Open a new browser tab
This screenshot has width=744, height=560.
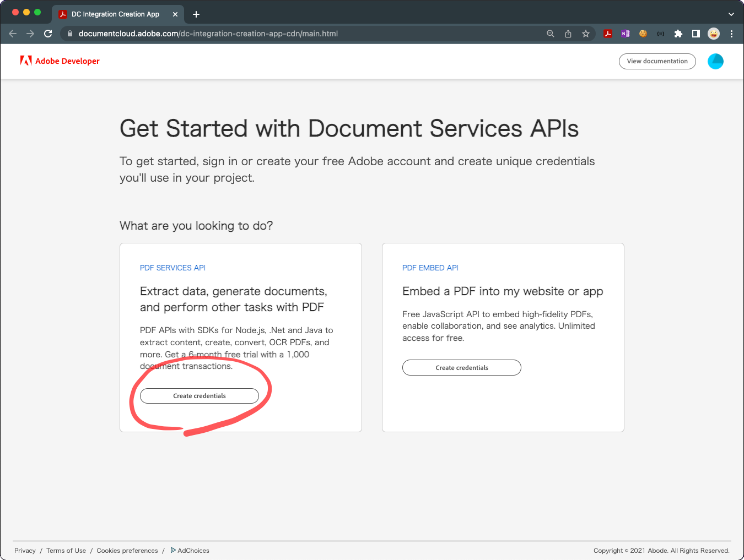pyautogui.click(x=196, y=14)
